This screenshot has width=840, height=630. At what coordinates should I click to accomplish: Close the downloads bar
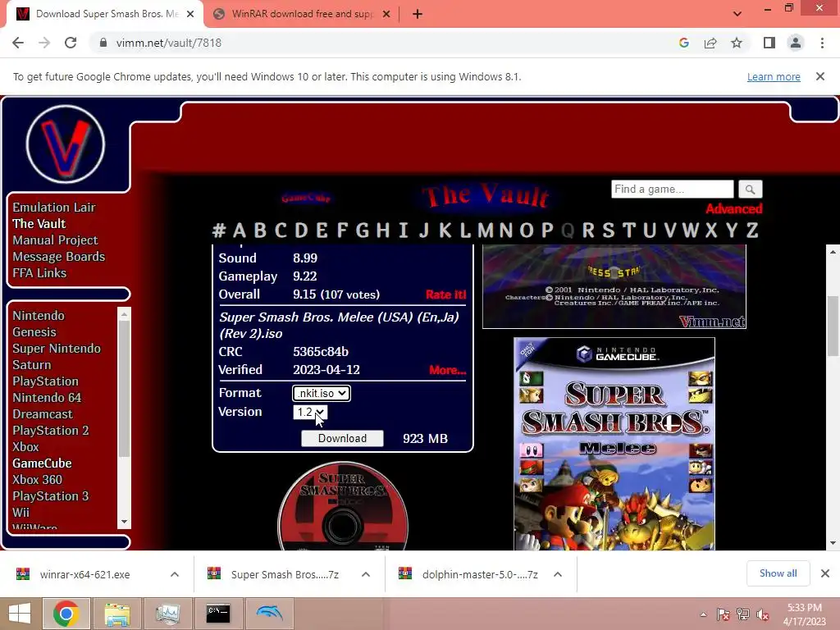click(825, 573)
